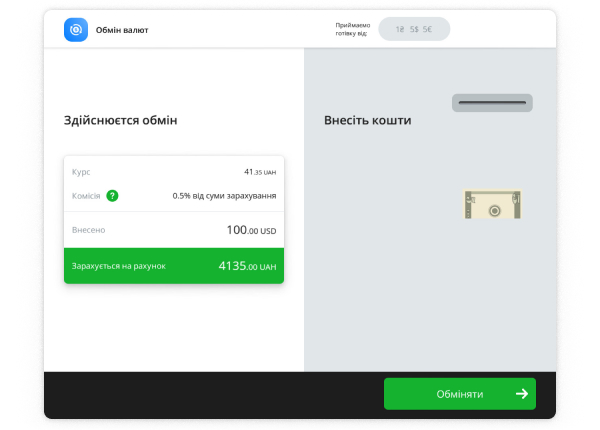Click the cash insertion slot icon
The height and width of the screenshot is (430, 600).
pyautogui.click(x=492, y=102)
